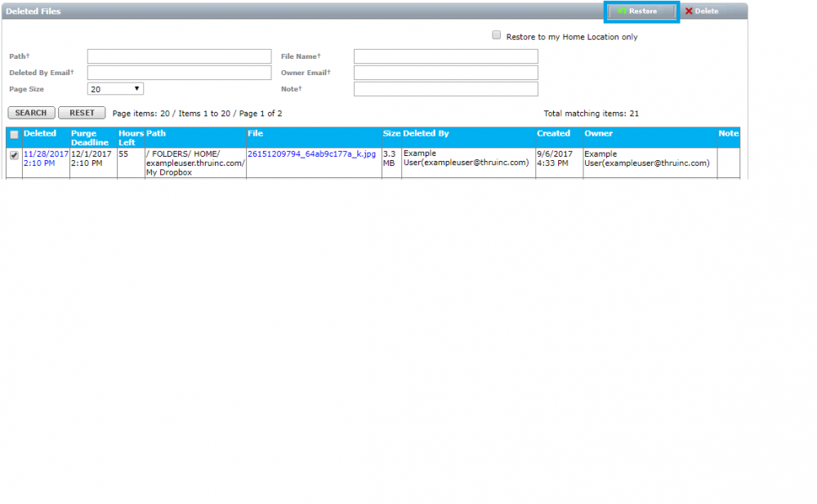Sort by the Owner column header
This screenshot has width=817, height=504.
click(598, 133)
